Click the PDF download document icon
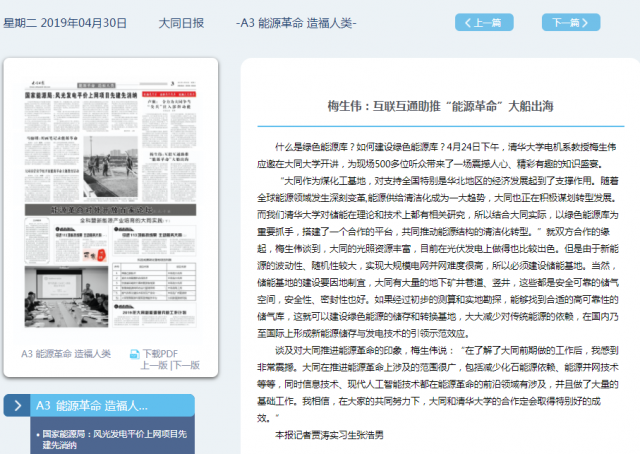 [x=134, y=354]
